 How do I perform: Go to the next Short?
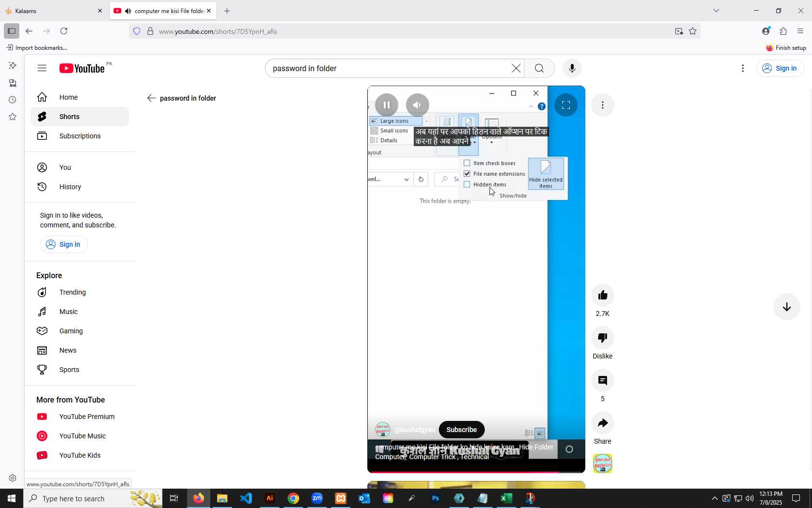pos(787,307)
